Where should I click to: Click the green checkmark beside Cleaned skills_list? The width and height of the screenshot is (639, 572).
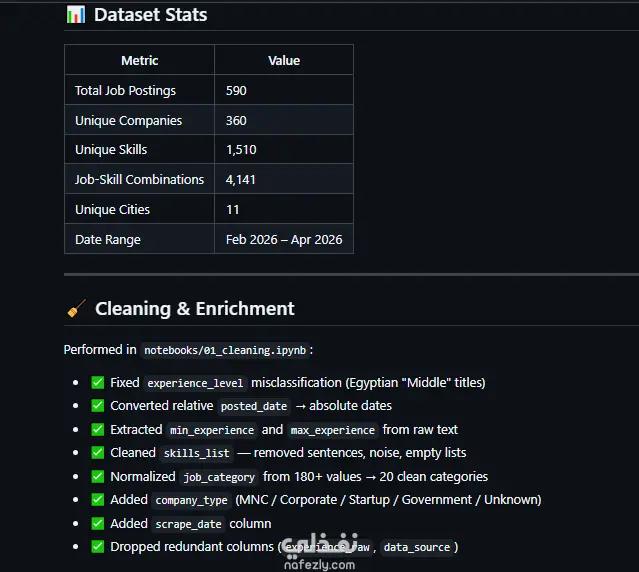tap(98, 453)
